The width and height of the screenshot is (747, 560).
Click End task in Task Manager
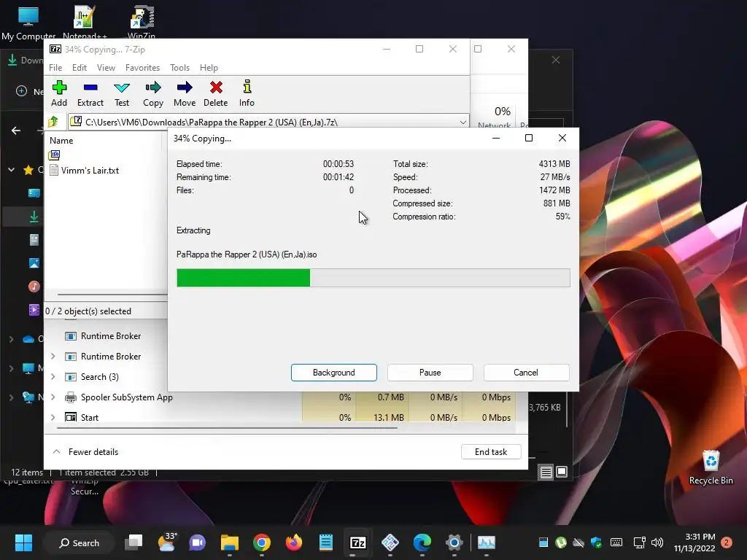point(491,452)
